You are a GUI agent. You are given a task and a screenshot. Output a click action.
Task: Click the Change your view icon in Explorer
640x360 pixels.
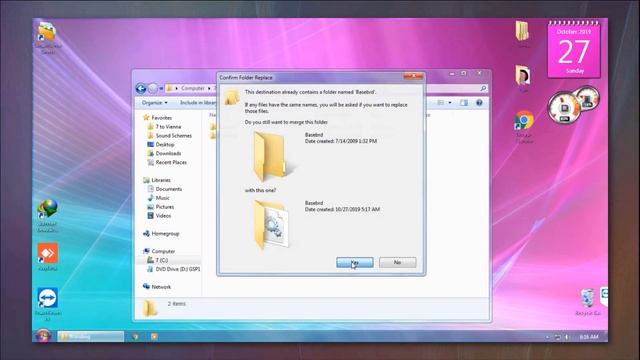[441, 102]
